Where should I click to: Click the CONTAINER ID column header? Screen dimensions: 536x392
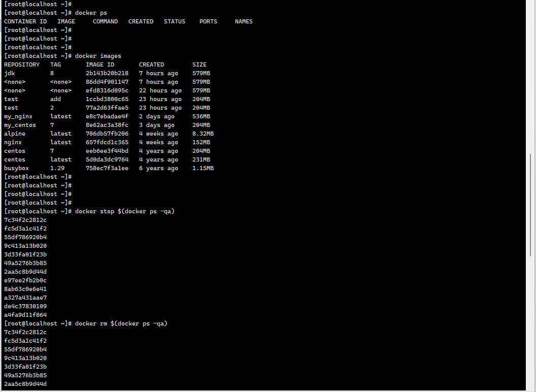tap(25, 21)
